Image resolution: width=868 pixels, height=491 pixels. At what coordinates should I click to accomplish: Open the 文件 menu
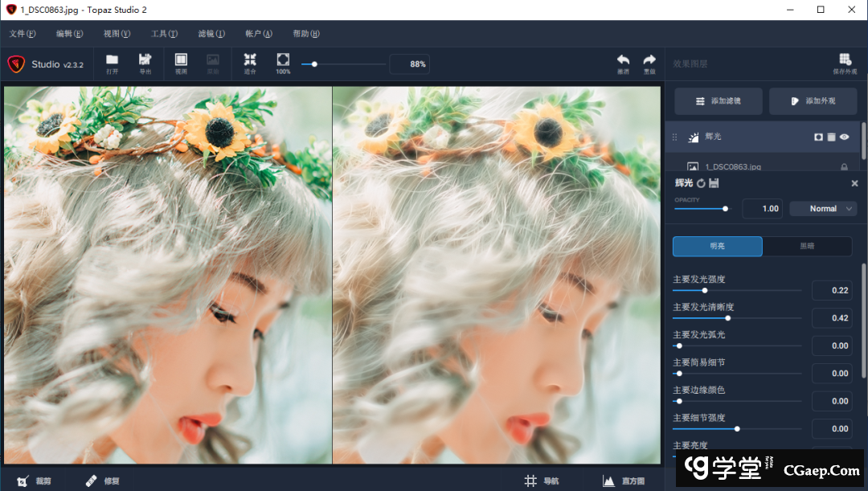[x=23, y=34]
